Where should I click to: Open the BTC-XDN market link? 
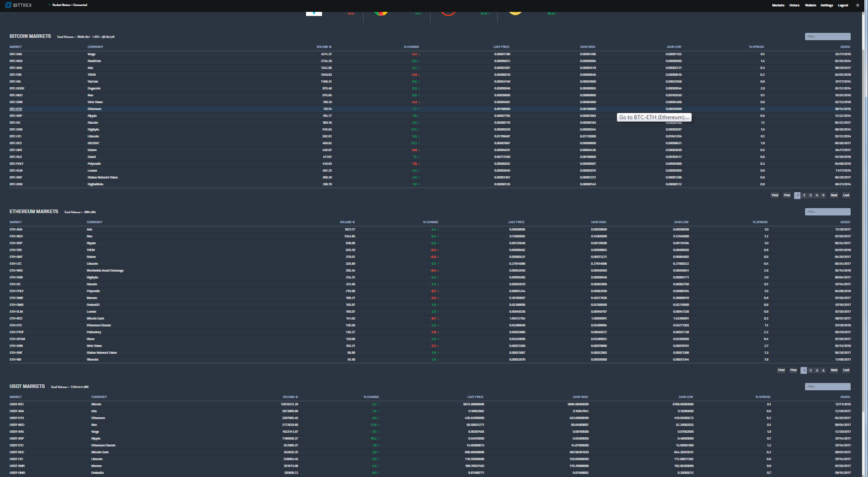pos(16,184)
